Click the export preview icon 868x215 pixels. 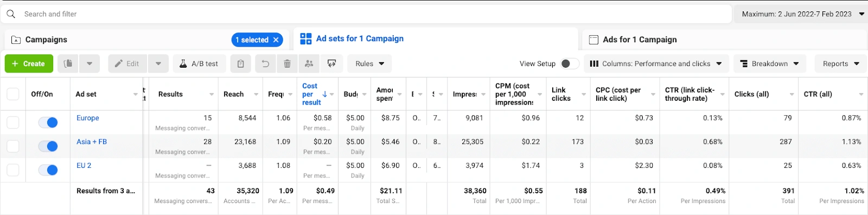(x=331, y=64)
